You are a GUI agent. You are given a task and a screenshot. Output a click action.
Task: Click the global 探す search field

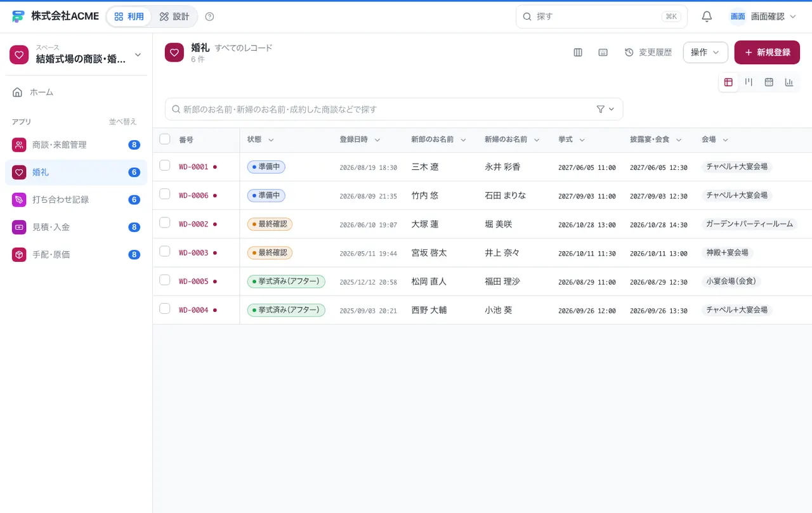(x=601, y=16)
